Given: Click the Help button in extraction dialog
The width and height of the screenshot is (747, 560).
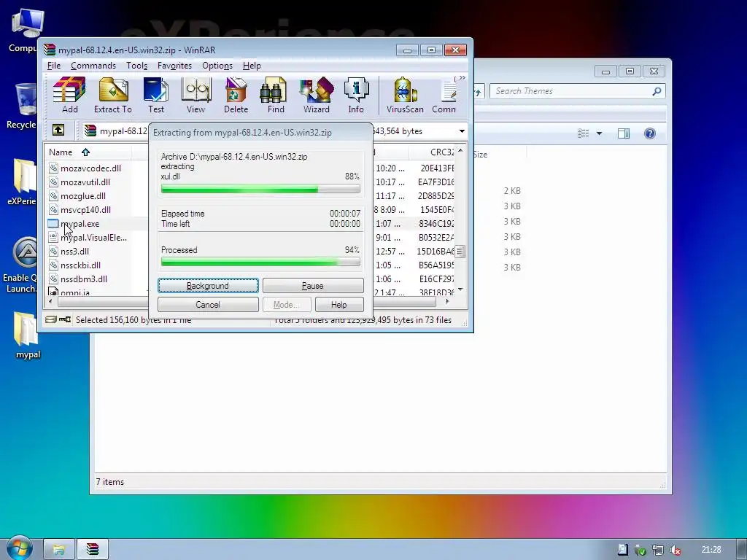Looking at the screenshot, I should (x=339, y=305).
